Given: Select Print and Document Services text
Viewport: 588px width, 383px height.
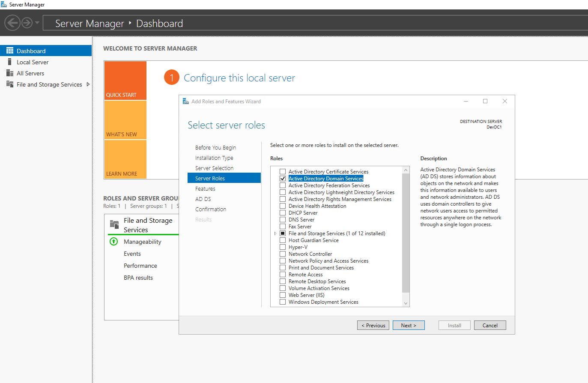Looking at the screenshot, I should tap(321, 268).
